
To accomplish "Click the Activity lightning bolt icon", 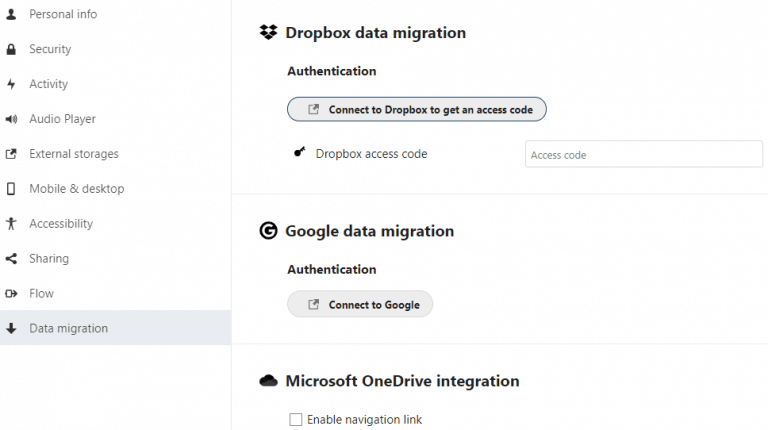I will [x=11, y=84].
